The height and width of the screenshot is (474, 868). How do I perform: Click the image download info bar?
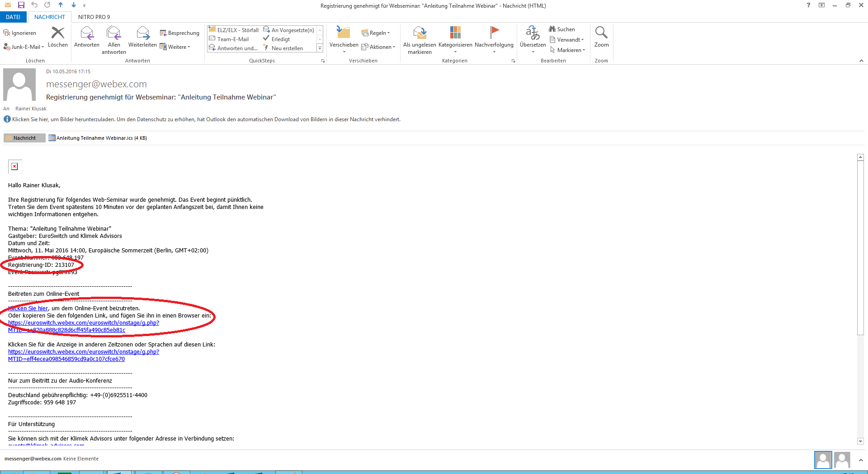click(x=206, y=119)
